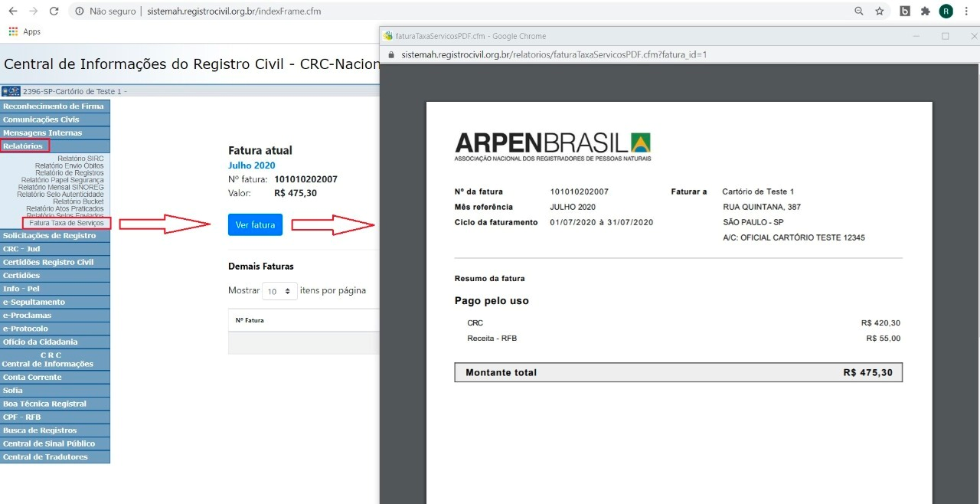The image size is (980, 504).
Task: Open items-per-page dropdown showing 10
Action: (279, 291)
